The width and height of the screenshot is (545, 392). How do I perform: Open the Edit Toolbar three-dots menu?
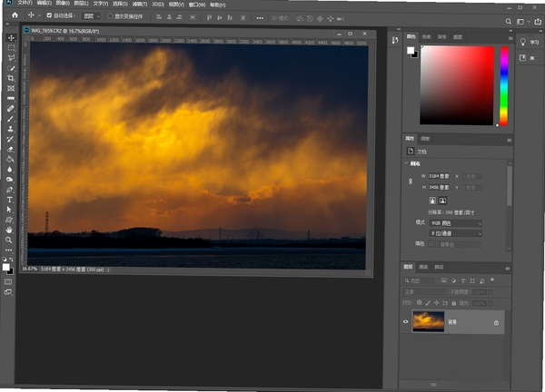tap(9, 250)
